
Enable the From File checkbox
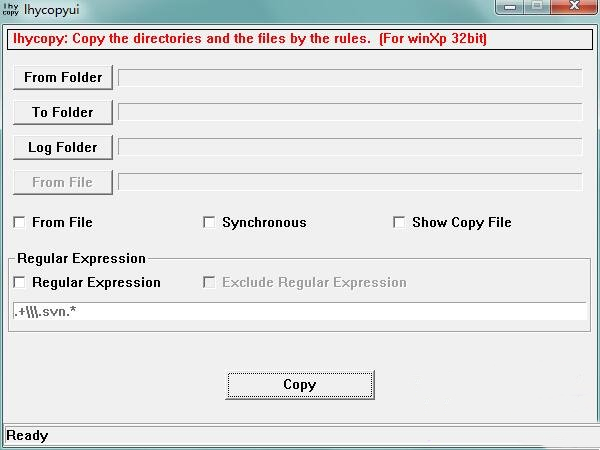tap(19, 222)
